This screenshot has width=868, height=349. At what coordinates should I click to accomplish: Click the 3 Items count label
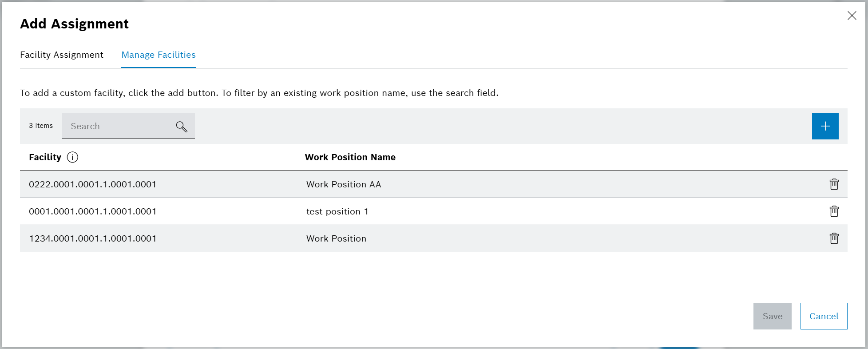[41, 126]
